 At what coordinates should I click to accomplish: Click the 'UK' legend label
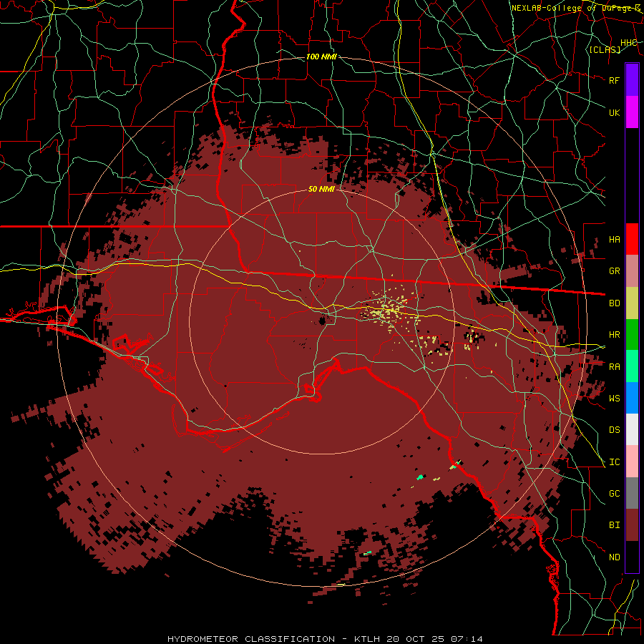(614, 112)
